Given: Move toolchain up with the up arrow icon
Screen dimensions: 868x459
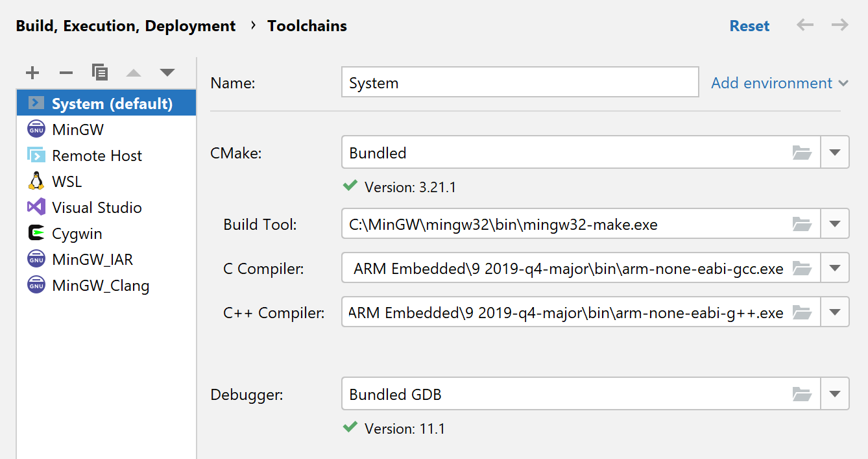Looking at the screenshot, I should tap(133, 73).
